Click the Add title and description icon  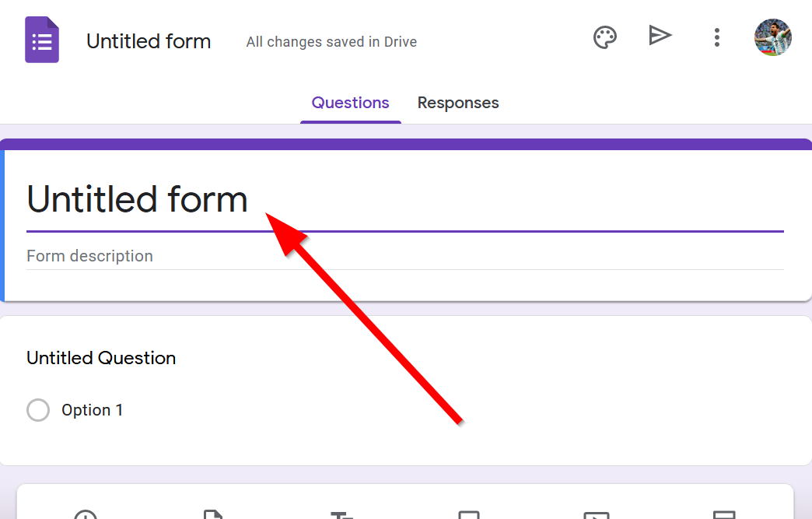coord(341,514)
